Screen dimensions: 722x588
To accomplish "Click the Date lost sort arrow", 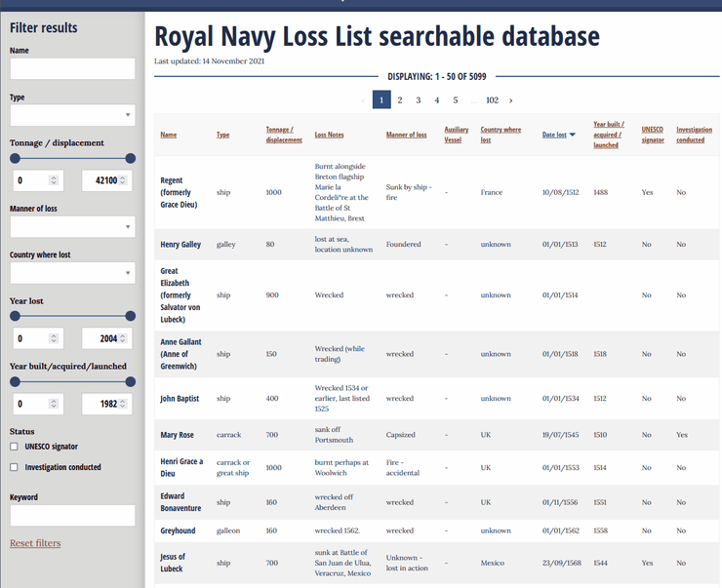I will coord(573,135).
